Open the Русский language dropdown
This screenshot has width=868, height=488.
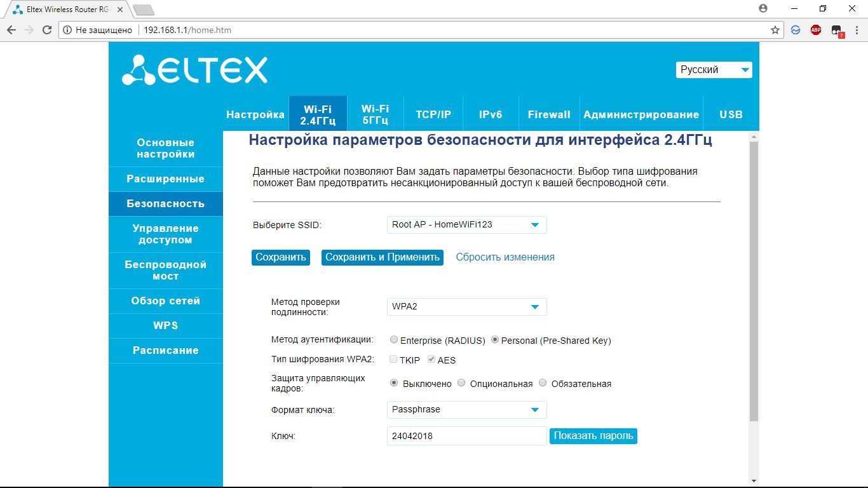[714, 70]
